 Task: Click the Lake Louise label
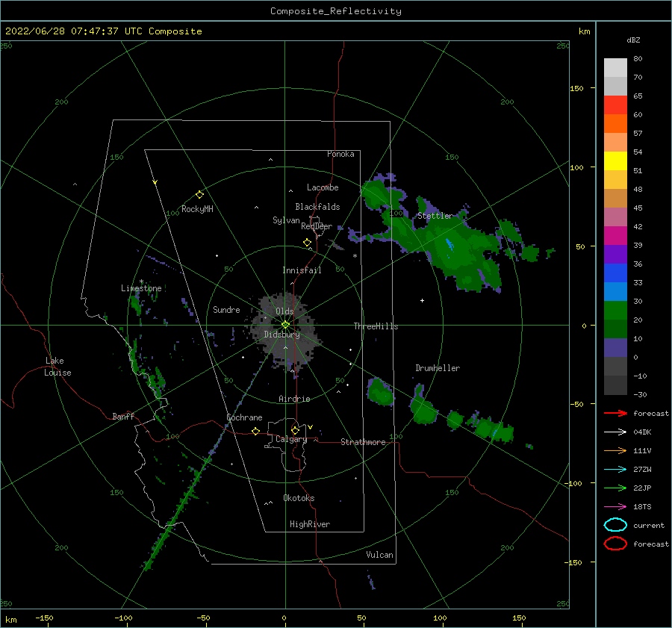coord(57,367)
